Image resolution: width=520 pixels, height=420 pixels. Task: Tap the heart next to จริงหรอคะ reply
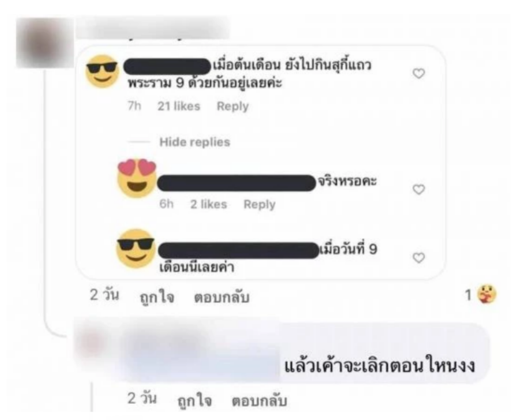(x=418, y=190)
